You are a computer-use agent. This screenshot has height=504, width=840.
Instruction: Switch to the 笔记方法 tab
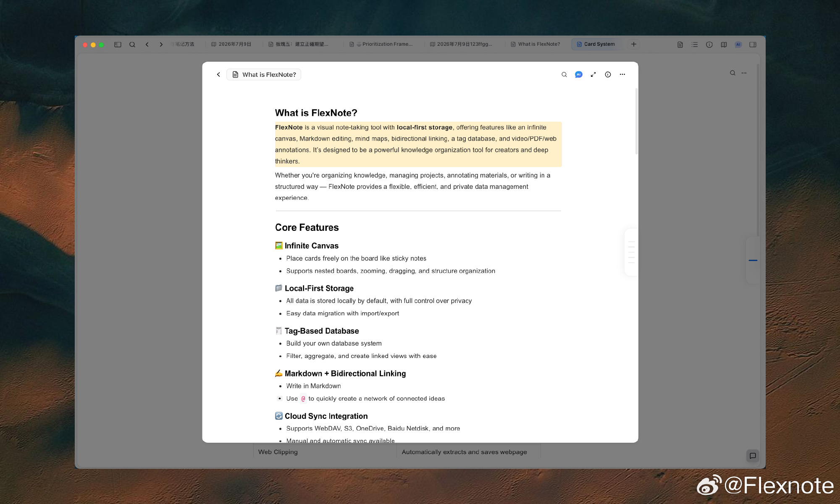[x=184, y=44]
